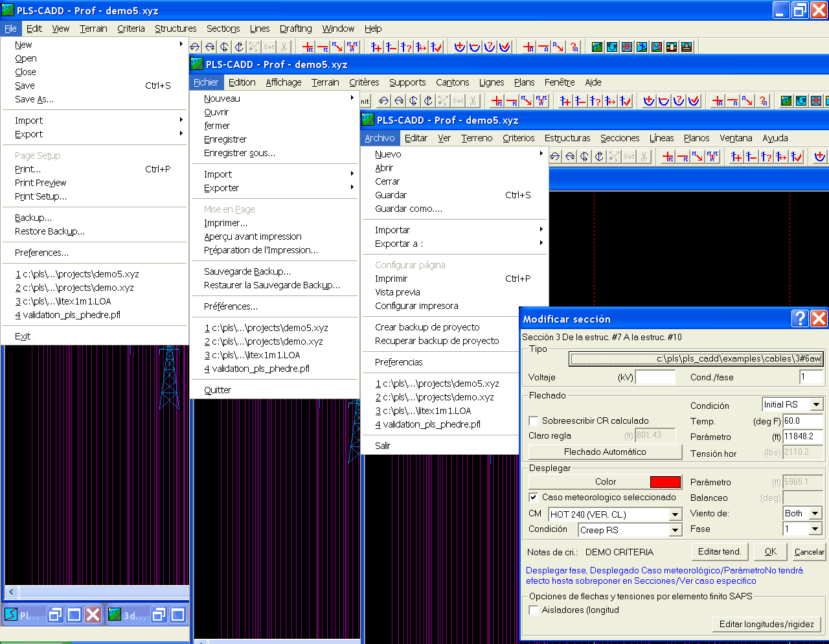
Task: Click left scroll arrow in English window
Action: pos(11,592)
